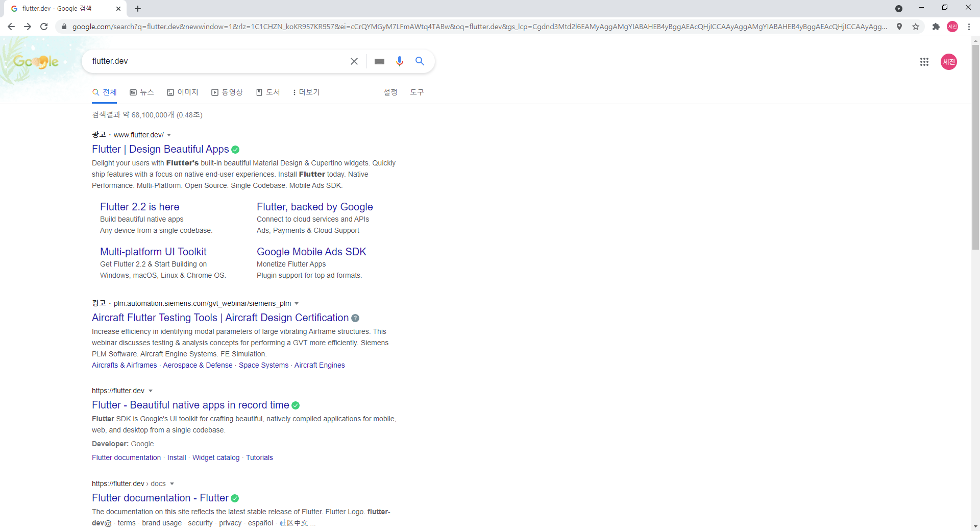980x531 pixels.
Task: Click the browser back arrow
Action: point(11,27)
